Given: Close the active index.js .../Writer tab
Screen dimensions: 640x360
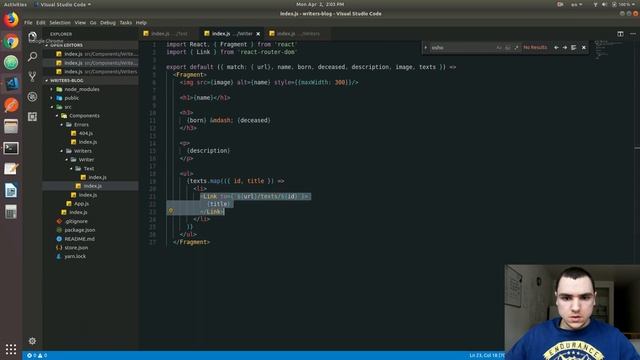Looking at the screenshot, I should coord(258,34).
